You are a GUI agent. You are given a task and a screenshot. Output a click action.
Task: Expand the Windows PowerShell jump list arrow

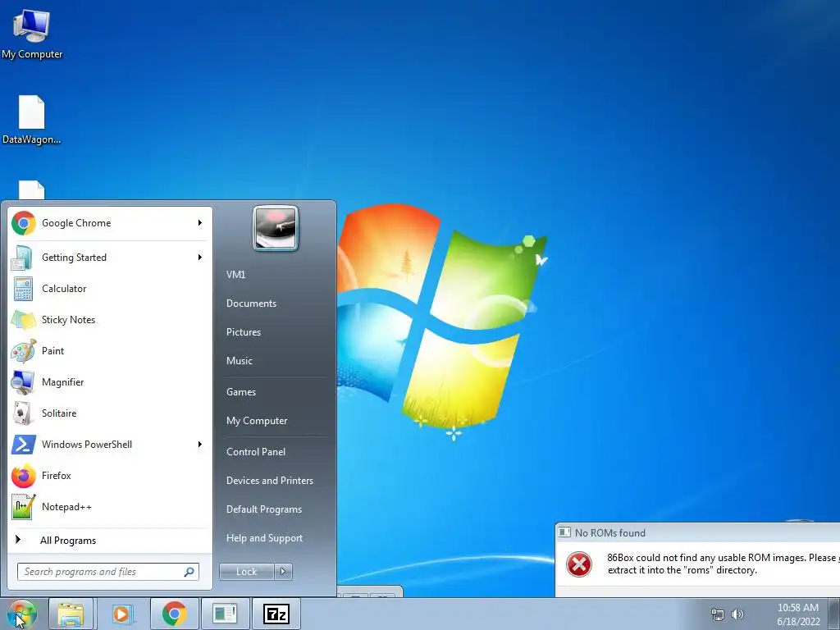click(x=200, y=445)
